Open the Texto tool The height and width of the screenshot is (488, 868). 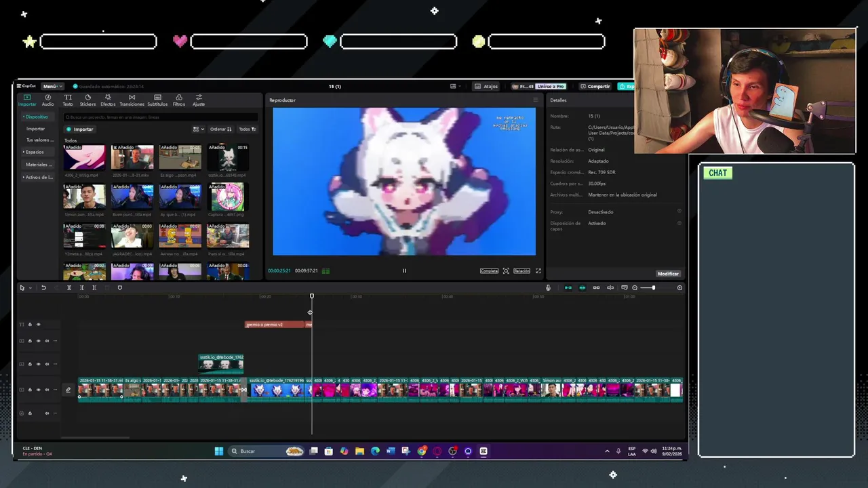click(x=68, y=100)
